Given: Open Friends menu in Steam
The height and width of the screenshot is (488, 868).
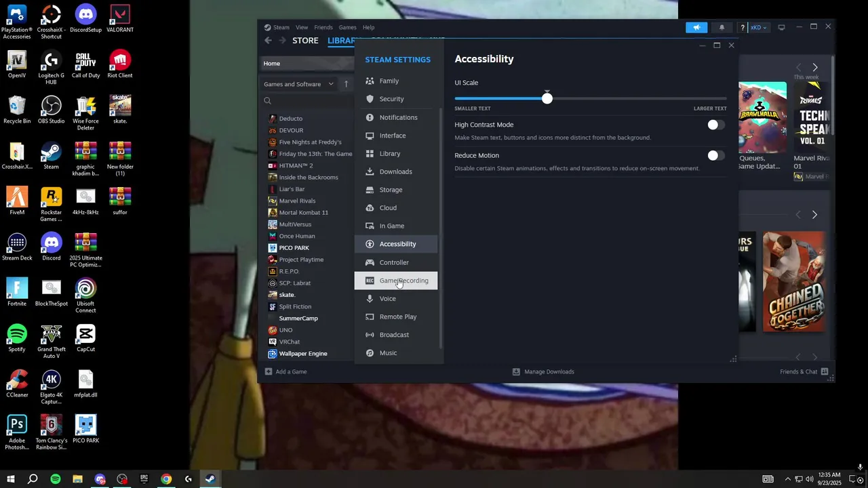Looking at the screenshot, I should click(x=323, y=27).
